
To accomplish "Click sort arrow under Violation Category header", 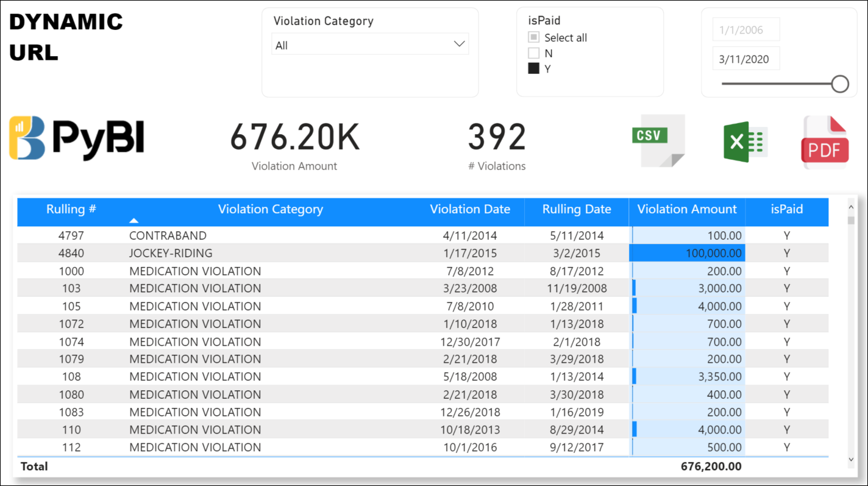I will coord(134,220).
